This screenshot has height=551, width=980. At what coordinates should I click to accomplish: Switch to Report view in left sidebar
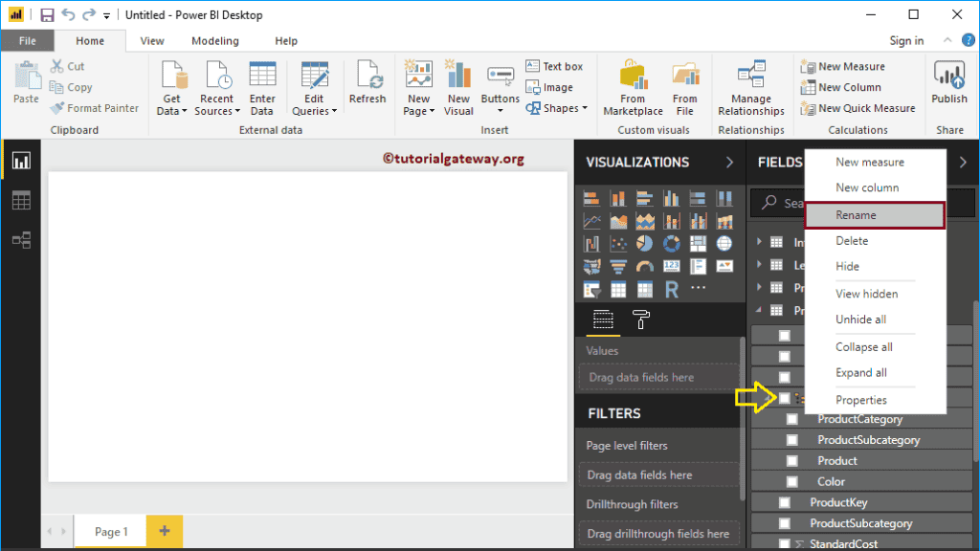click(21, 161)
